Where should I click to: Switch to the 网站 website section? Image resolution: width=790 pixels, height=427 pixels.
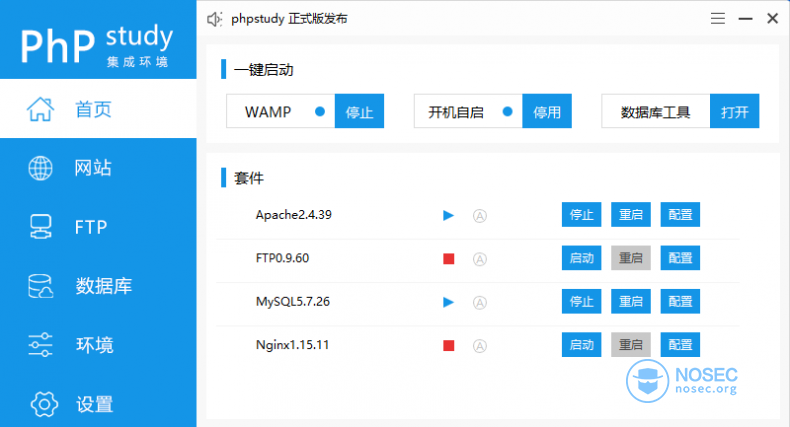(98, 168)
